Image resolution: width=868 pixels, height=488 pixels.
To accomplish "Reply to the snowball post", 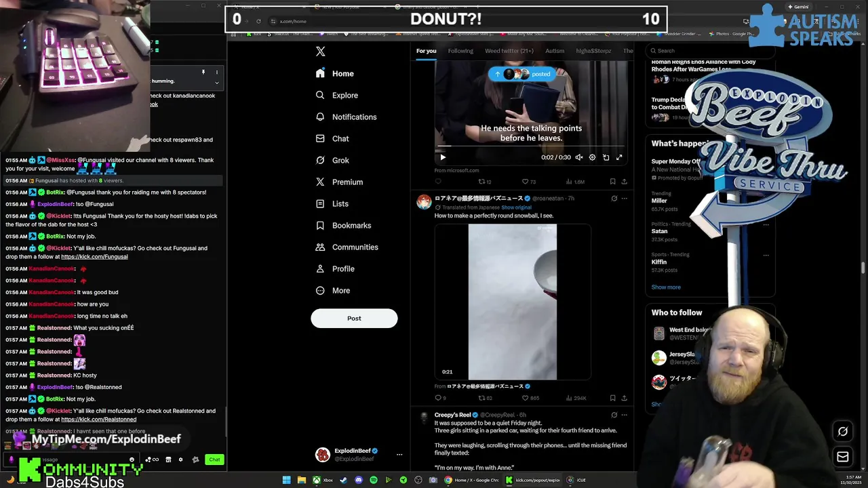I will click(x=440, y=398).
